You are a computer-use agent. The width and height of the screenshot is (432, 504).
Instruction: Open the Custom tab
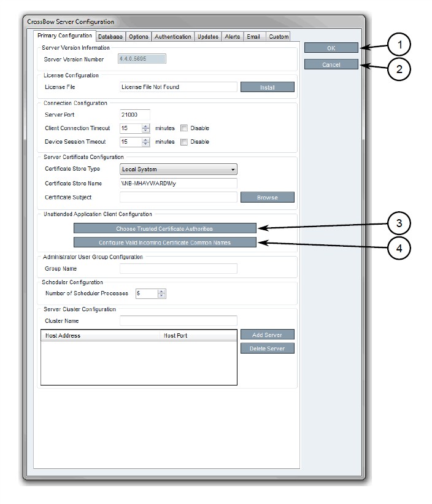(x=279, y=37)
